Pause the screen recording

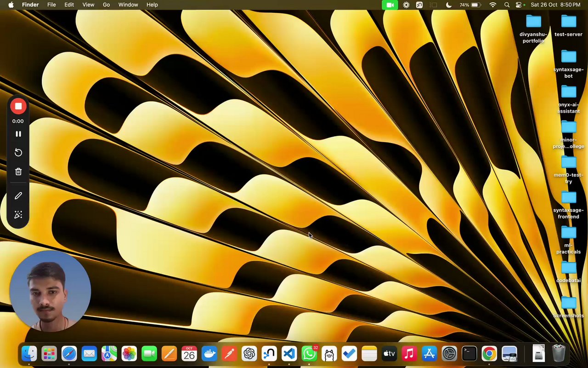[x=18, y=134]
